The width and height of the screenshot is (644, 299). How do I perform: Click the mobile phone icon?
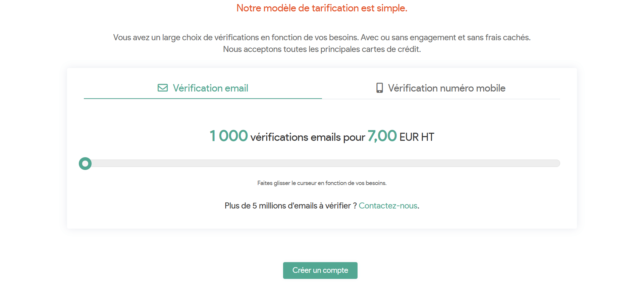379,88
